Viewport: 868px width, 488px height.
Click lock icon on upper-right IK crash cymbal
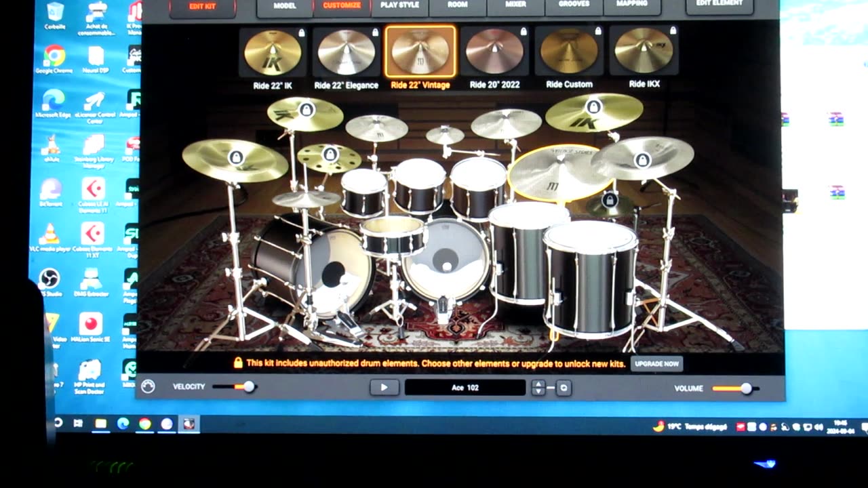pos(594,106)
